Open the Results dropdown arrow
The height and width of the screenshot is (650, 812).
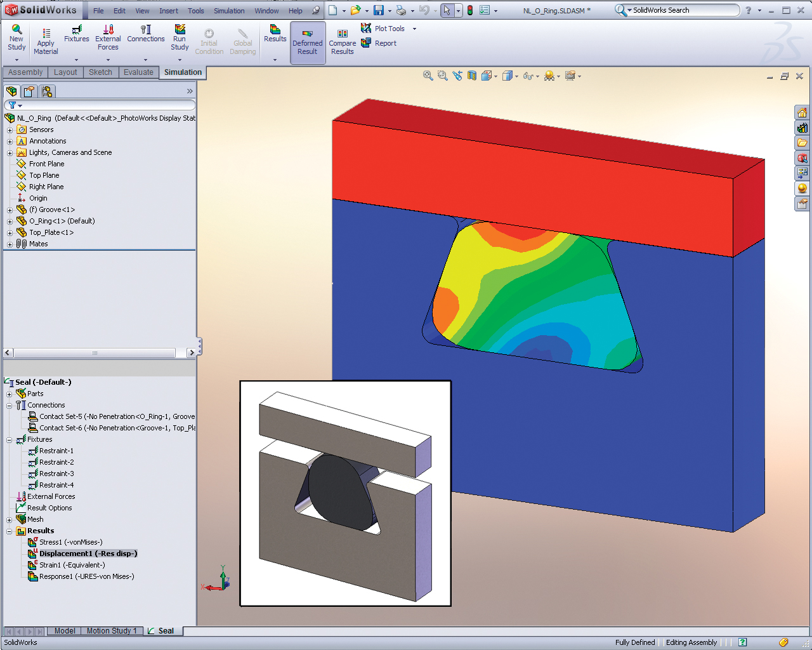tap(275, 60)
